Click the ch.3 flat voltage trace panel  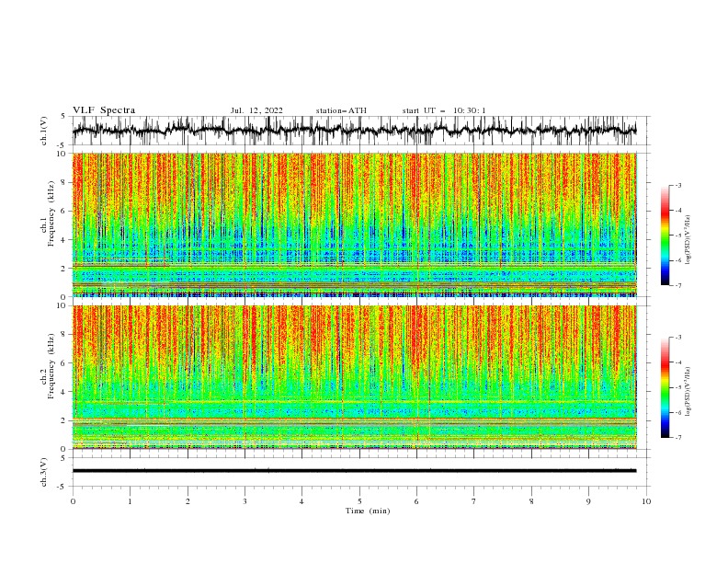pos(360,472)
